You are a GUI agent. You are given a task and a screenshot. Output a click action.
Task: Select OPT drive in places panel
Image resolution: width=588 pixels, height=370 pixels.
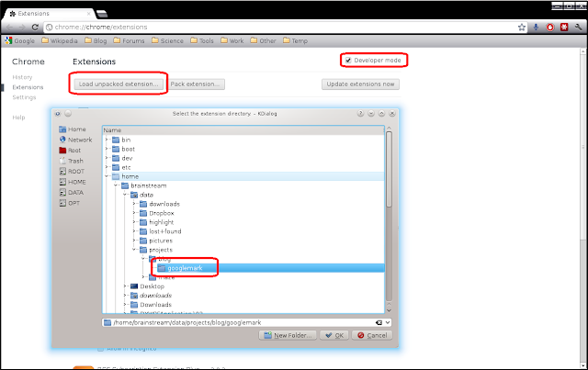point(70,203)
